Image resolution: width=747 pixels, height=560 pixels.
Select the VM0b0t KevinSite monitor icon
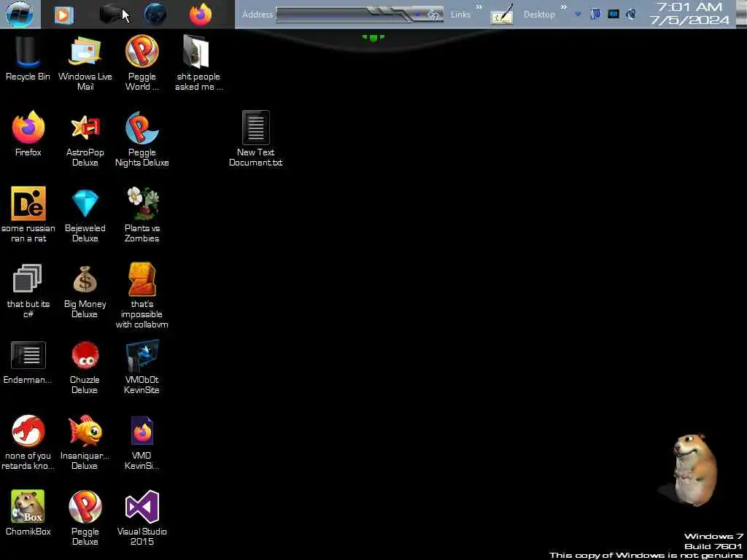tap(142, 366)
